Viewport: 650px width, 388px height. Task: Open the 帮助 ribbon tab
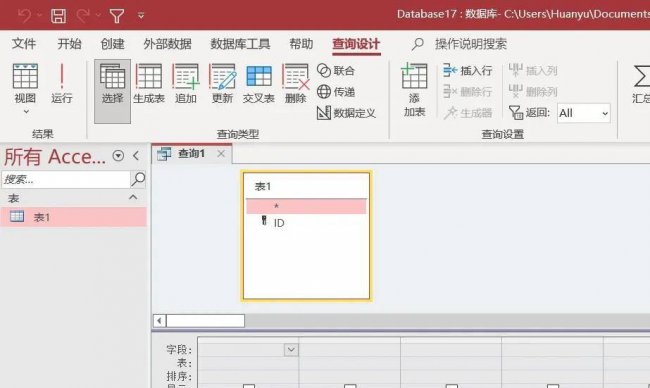pos(301,44)
